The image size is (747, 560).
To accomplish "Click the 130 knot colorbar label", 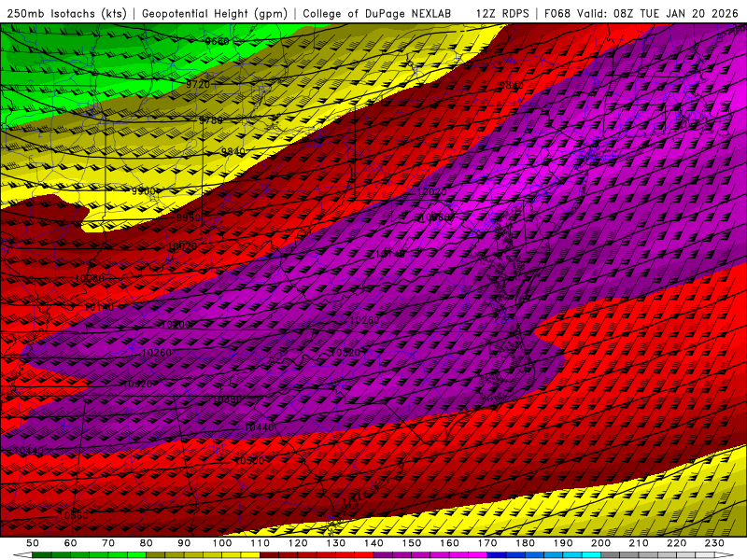I will (336, 543).
